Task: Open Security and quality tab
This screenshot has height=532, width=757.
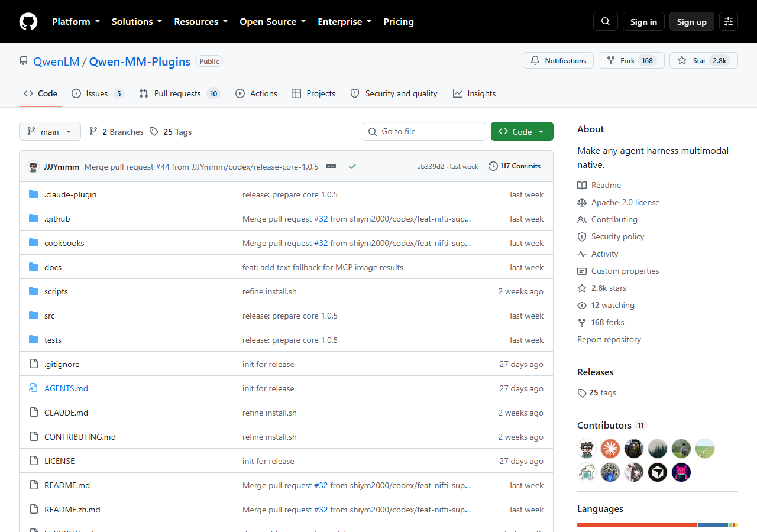Action: click(x=394, y=93)
